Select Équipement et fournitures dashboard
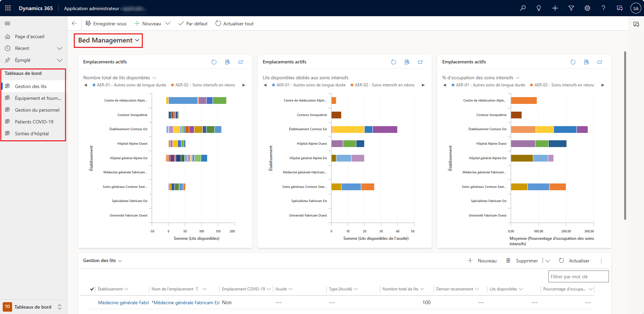This screenshot has height=314, width=644. (33, 98)
